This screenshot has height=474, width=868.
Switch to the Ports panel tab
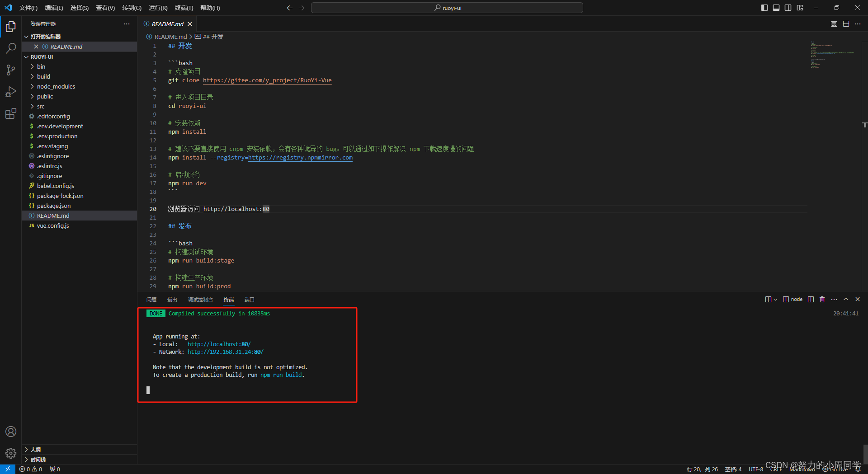click(250, 300)
